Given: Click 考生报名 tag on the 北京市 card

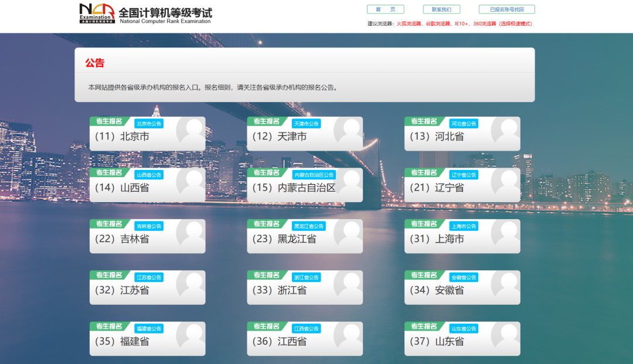Looking at the screenshot, I should point(109,121).
